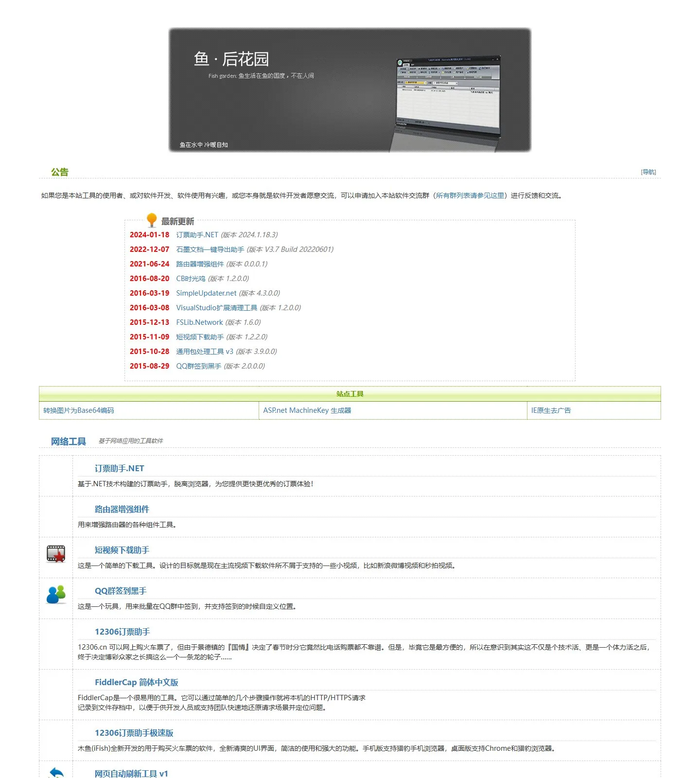Click the subtitle 基于网络应用的工具软件

pos(131,441)
